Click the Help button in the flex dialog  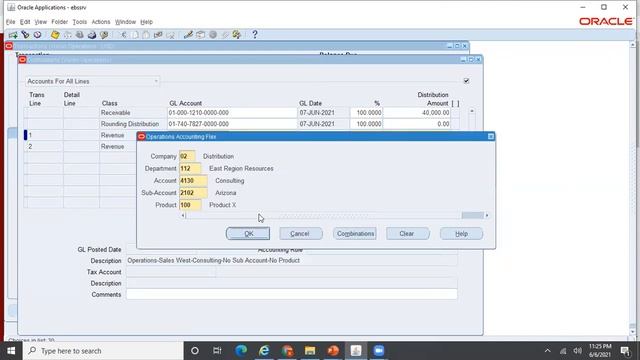[461, 233]
